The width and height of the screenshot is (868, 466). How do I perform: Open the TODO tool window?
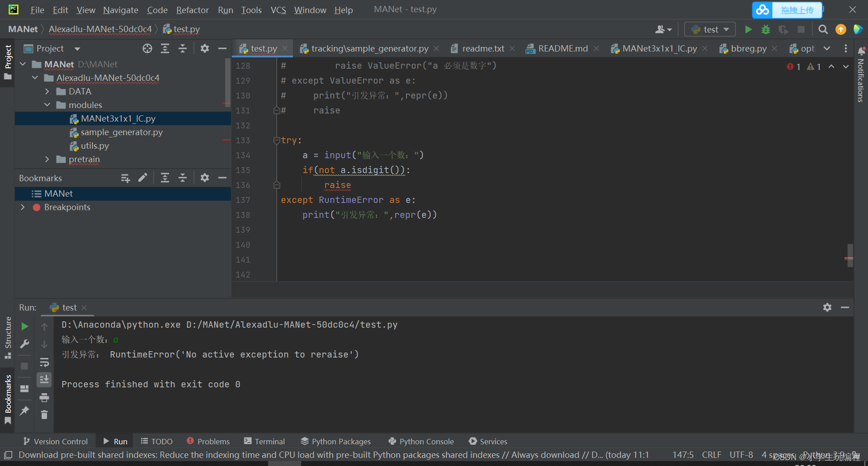[157, 441]
